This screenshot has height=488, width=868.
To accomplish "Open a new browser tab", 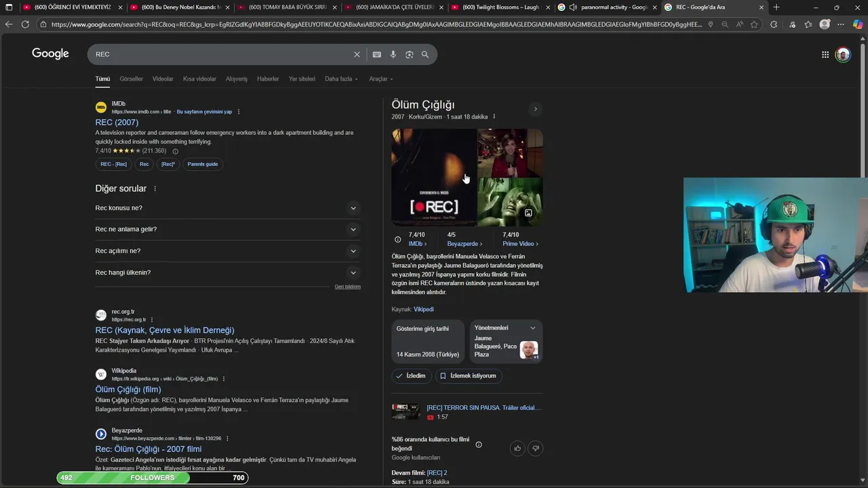I will [x=776, y=7].
